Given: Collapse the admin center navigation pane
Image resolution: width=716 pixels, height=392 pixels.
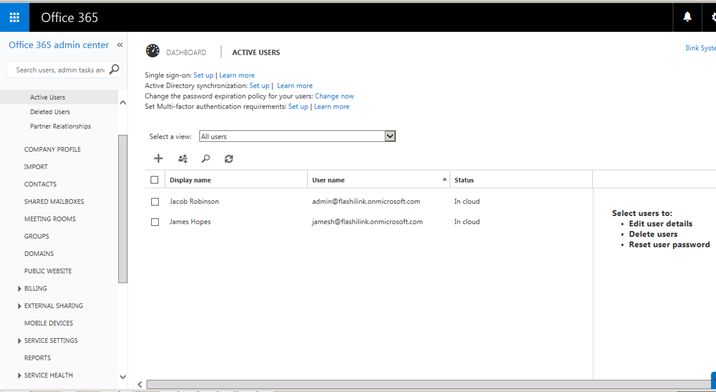Looking at the screenshot, I should click(x=120, y=45).
